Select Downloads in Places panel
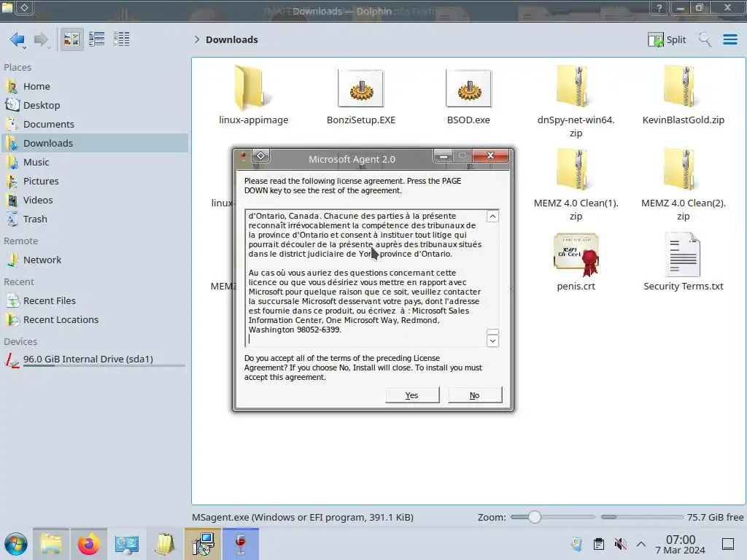The height and width of the screenshot is (560, 747). click(95, 143)
